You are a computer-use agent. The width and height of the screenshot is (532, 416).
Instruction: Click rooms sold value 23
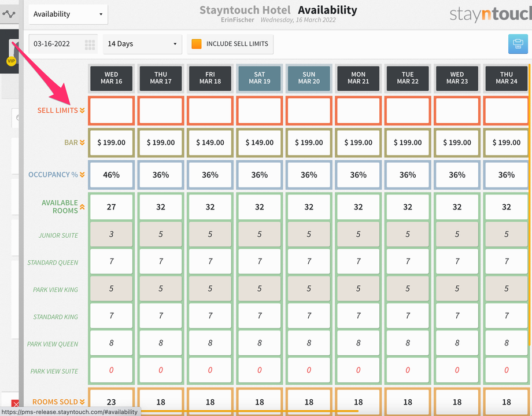click(111, 402)
